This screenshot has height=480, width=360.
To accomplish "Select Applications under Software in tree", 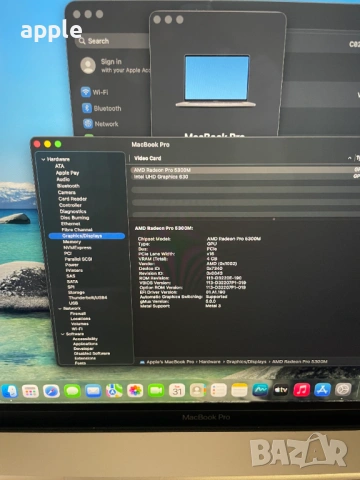I will (86, 344).
